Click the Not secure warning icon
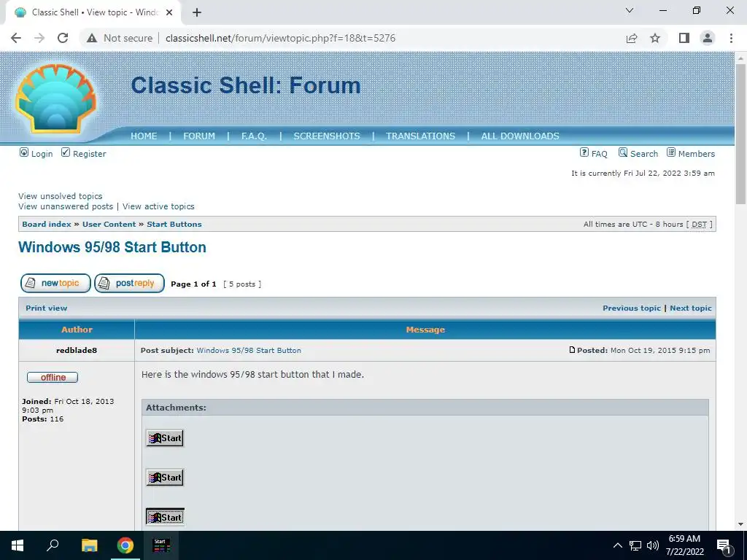This screenshot has width=747, height=560. [91, 38]
